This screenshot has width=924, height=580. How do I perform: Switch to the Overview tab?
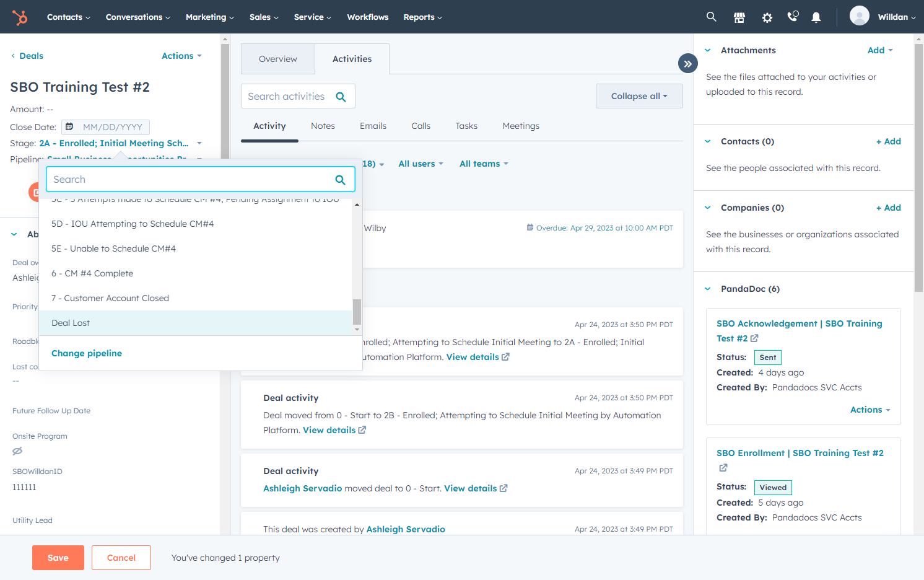[x=278, y=59]
